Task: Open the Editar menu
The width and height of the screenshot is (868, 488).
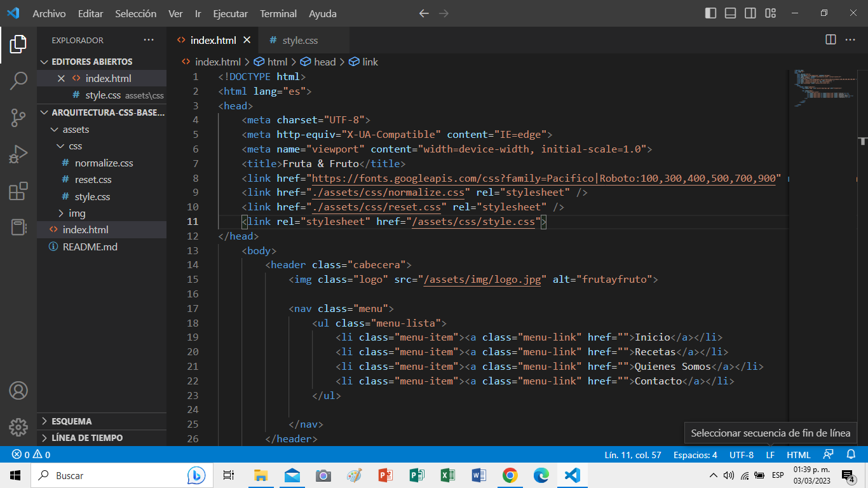Action: [90, 13]
